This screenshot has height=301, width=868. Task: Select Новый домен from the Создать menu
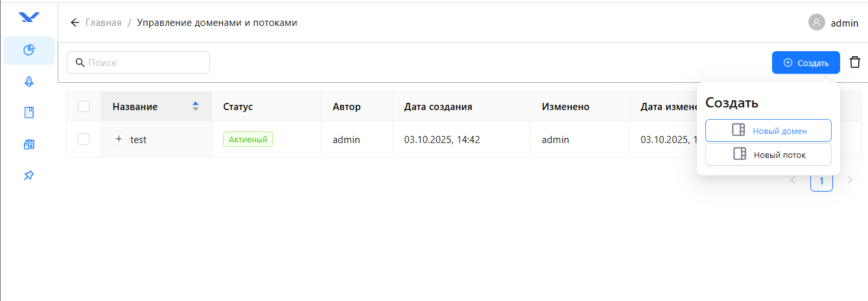pos(768,131)
